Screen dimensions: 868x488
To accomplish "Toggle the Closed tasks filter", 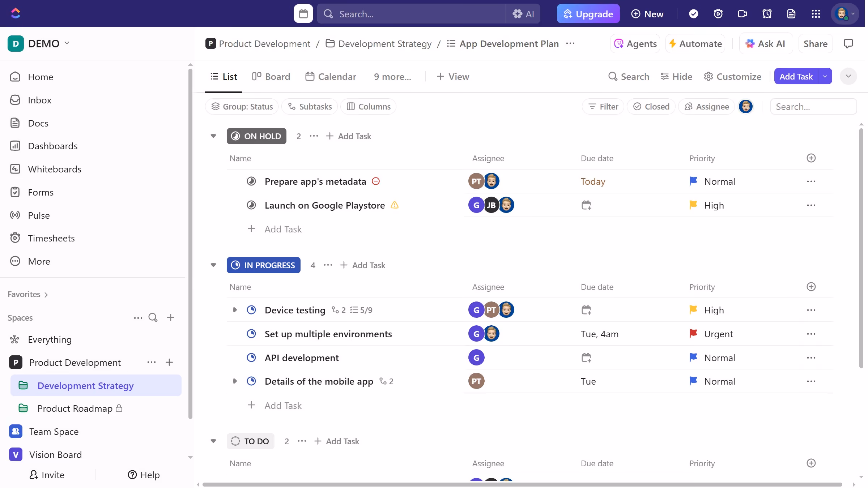I will click(651, 107).
